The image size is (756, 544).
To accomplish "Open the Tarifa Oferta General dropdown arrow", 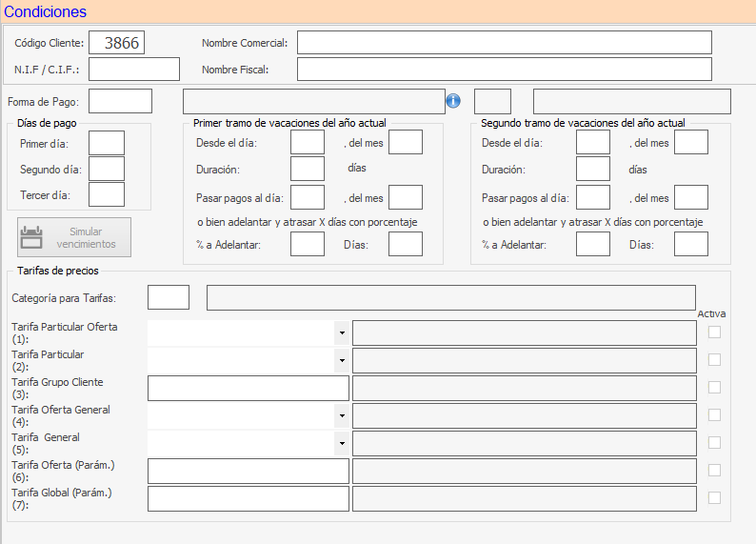I will tap(341, 416).
